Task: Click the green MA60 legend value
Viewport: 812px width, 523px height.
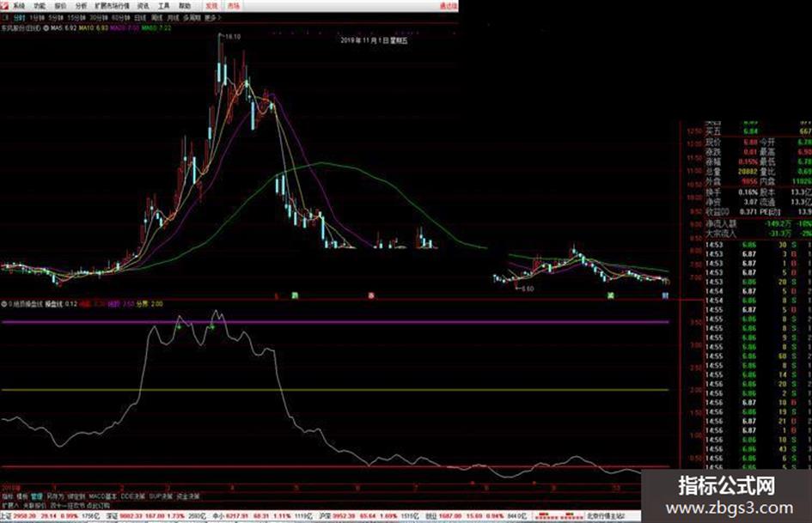Action: tap(156, 28)
